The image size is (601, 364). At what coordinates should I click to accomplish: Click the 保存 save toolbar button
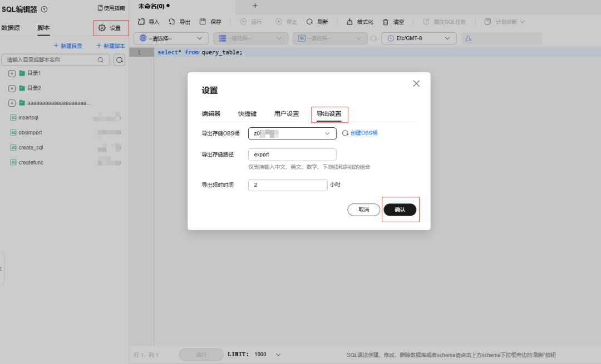210,22
